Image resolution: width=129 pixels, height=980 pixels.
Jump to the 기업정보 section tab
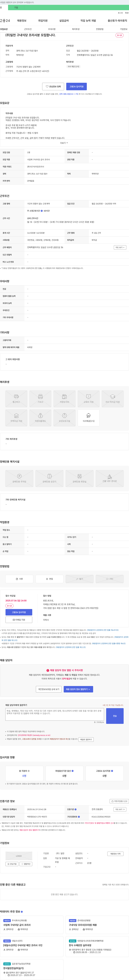pyautogui.click(x=124, y=29)
